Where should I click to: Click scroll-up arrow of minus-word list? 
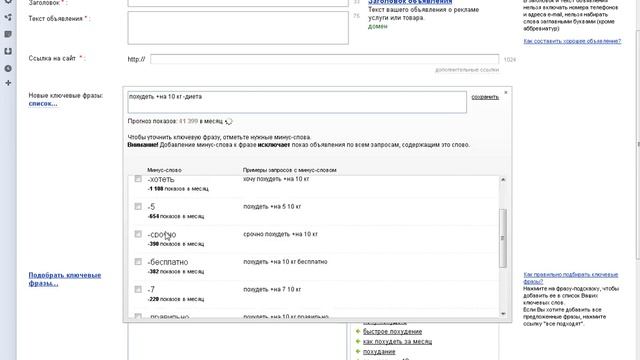pos(503,180)
